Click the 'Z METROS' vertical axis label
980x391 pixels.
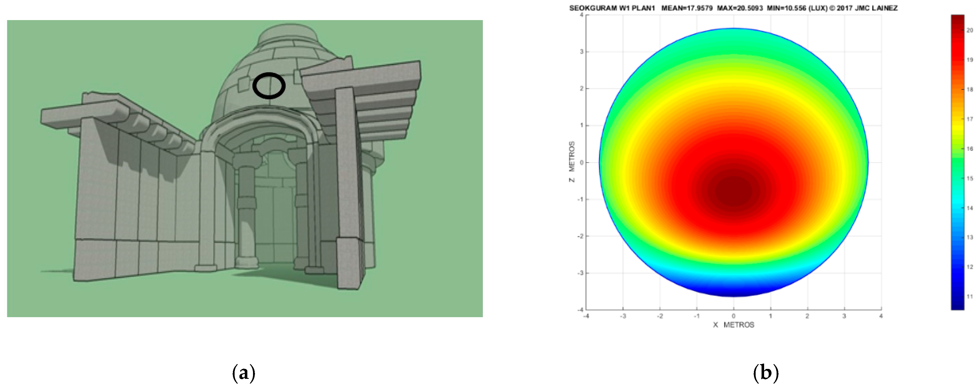tap(572, 162)
